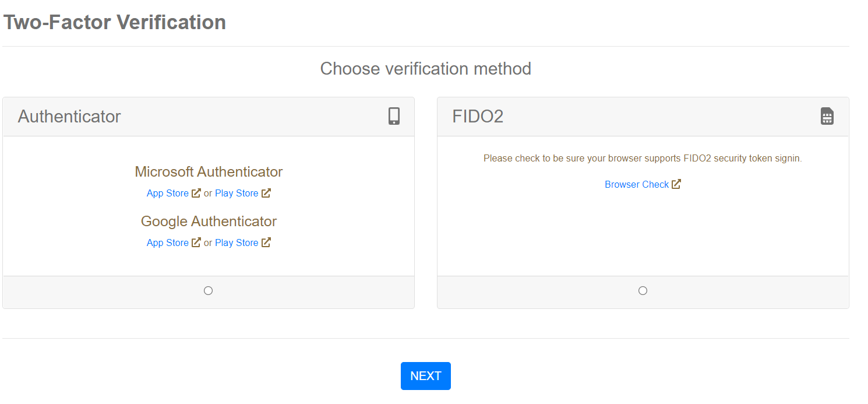Click the Google Authenticator heading

[x=209, y=222]
